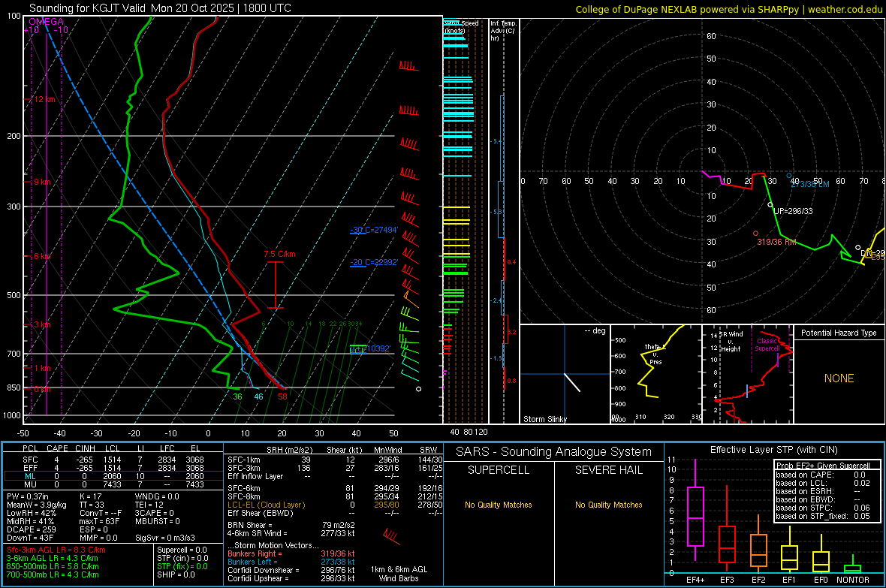Select the SFC parcel row label

click(x=31, y=460)
